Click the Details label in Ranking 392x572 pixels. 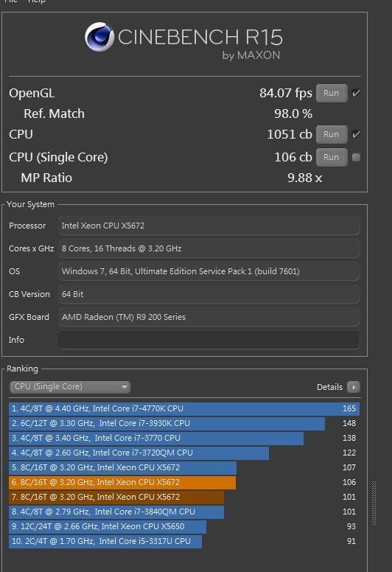click(x=329, y=387)
